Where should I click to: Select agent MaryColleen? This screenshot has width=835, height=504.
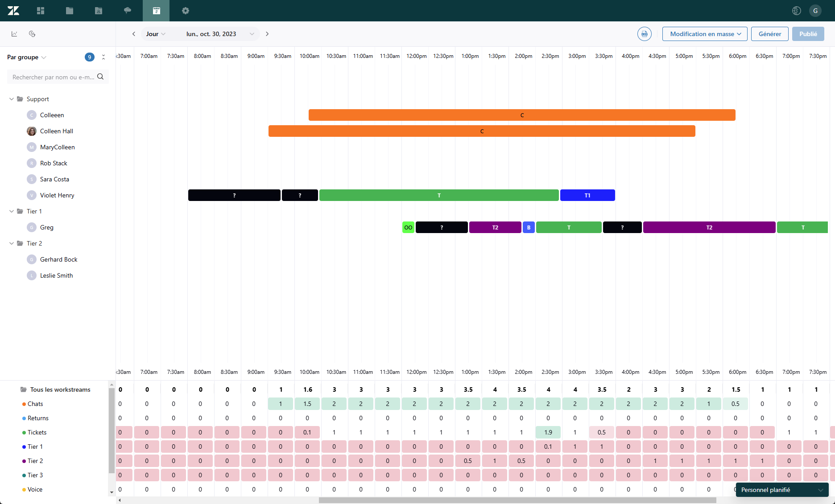(x=58, y=147)
